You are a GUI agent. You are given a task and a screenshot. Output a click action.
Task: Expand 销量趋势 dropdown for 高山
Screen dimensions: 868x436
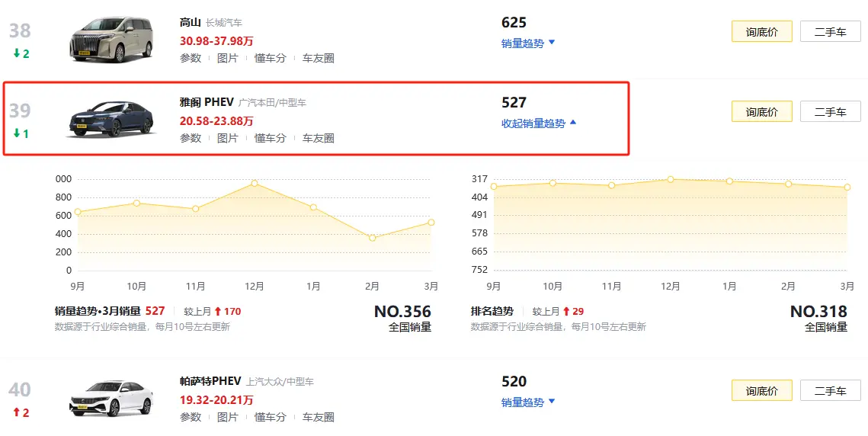point(527,43)
